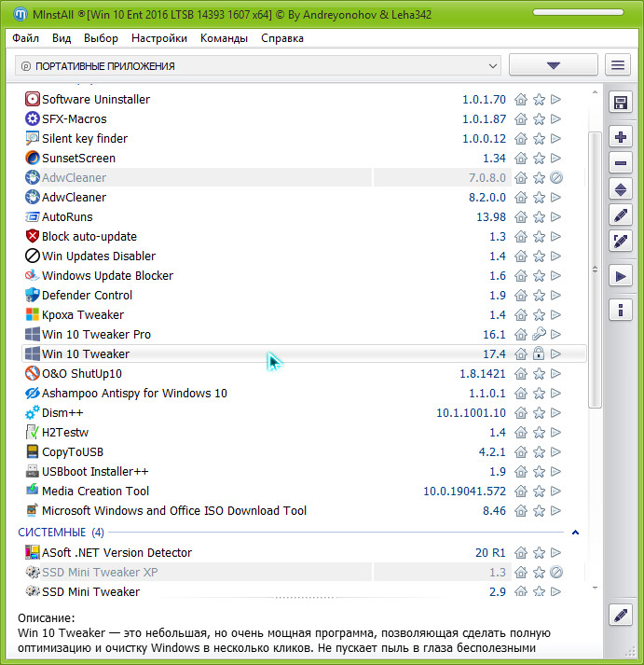The width and height of the screenshot is (644, 665).
Task: Open the Команды menu
Action: point(224,38)
